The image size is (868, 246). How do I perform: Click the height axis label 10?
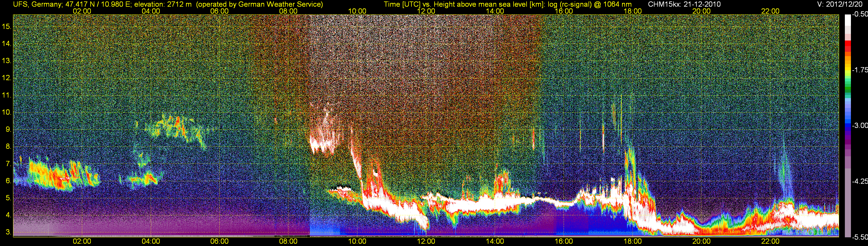click(x=6, y=112)
